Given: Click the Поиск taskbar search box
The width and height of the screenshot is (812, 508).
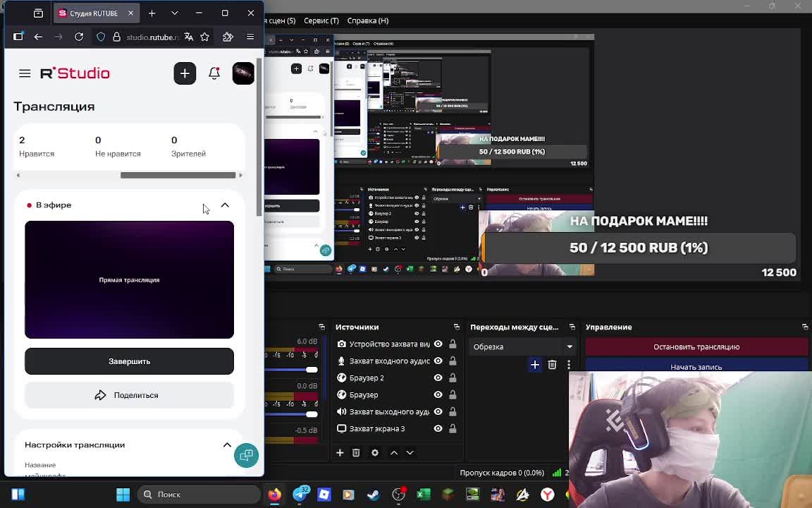Looking at the screenshot, I should [x=199, y=495].
